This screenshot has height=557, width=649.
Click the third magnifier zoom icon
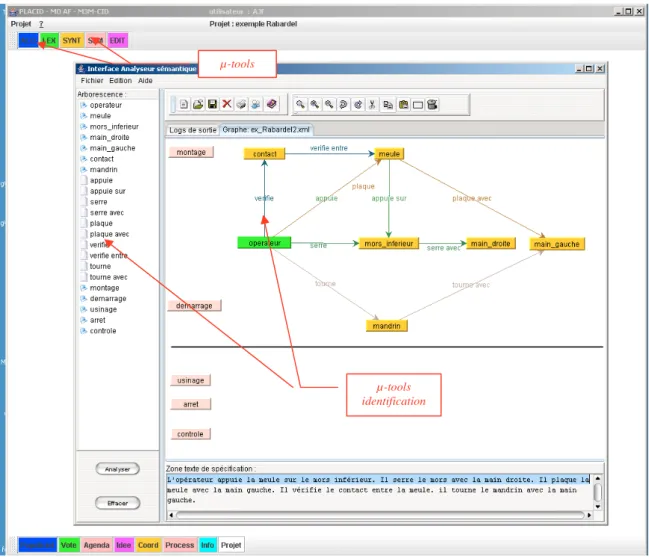coord(329,105)
